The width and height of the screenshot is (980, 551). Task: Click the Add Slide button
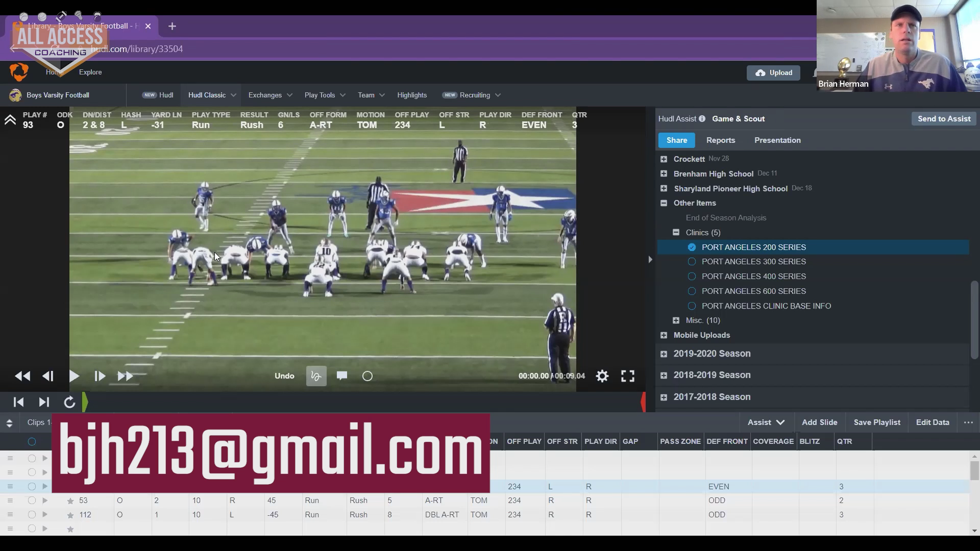[819, 422]
